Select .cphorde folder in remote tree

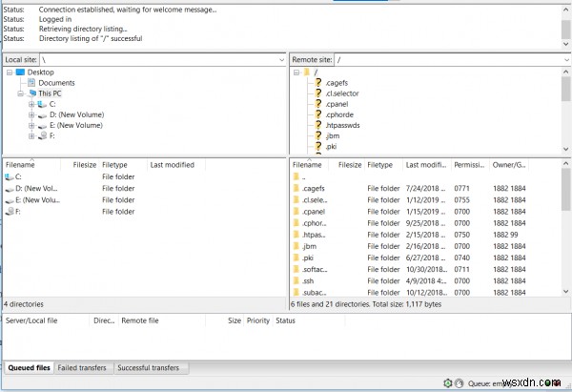[339, 114]
